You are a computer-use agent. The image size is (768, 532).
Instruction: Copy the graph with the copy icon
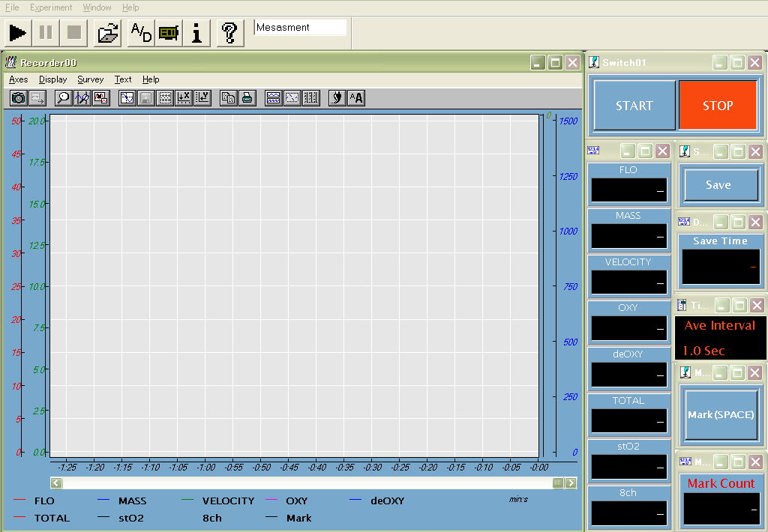tap(228, 98)
